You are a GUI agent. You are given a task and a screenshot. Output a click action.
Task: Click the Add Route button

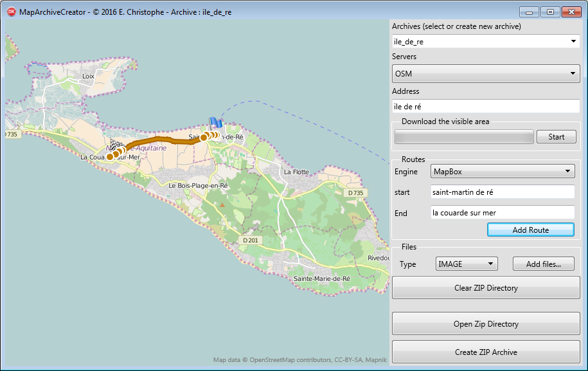point(530,230)
